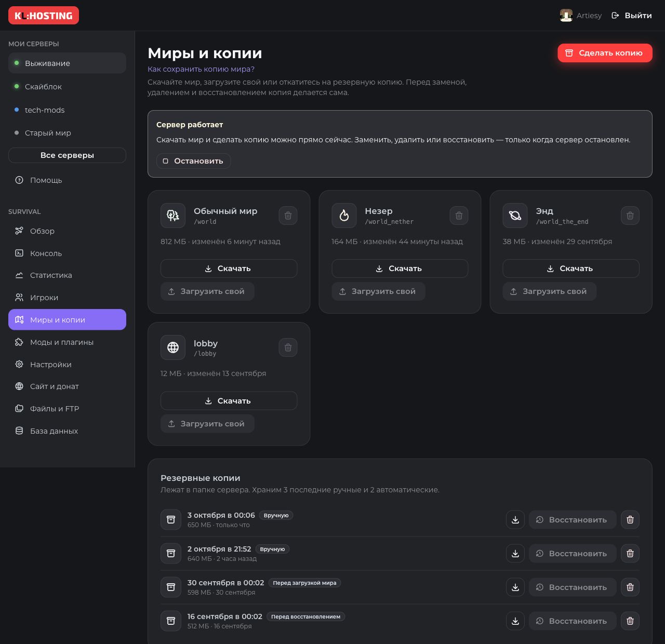Download the 30 сентября backup via its download icon
This screenshot has width=665, height=644.
[x=515, y=587]
